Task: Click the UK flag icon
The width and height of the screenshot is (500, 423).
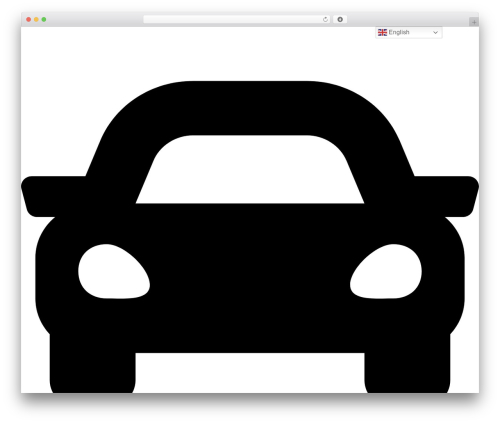Action: (382, 32)
